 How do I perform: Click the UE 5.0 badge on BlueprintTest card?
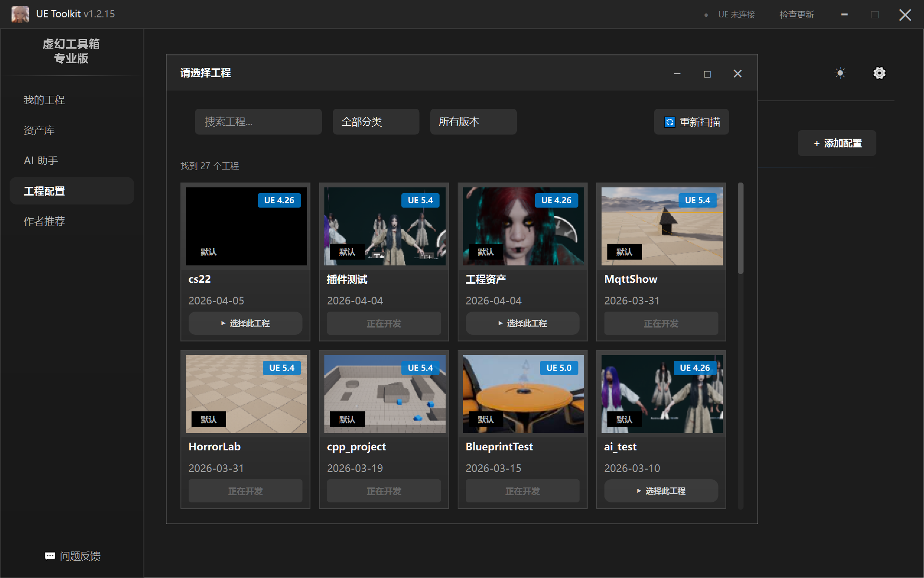(x=559, y=368)
